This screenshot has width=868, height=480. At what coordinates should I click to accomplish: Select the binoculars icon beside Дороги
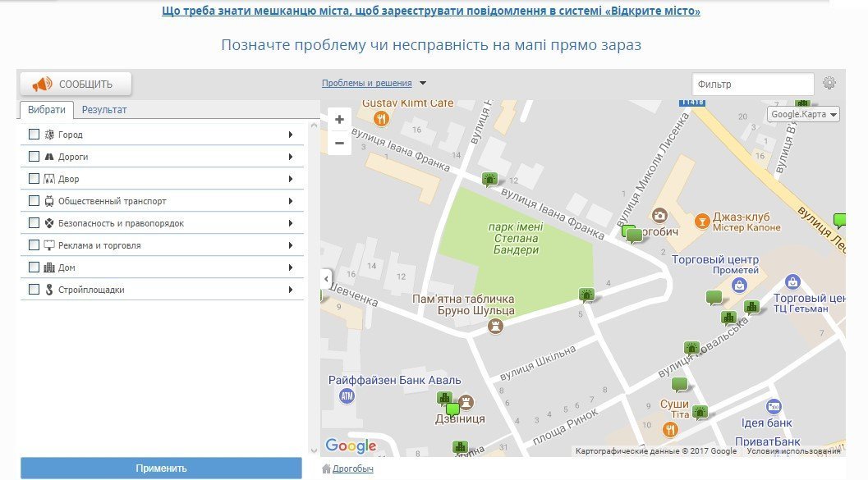pos(48,156)
